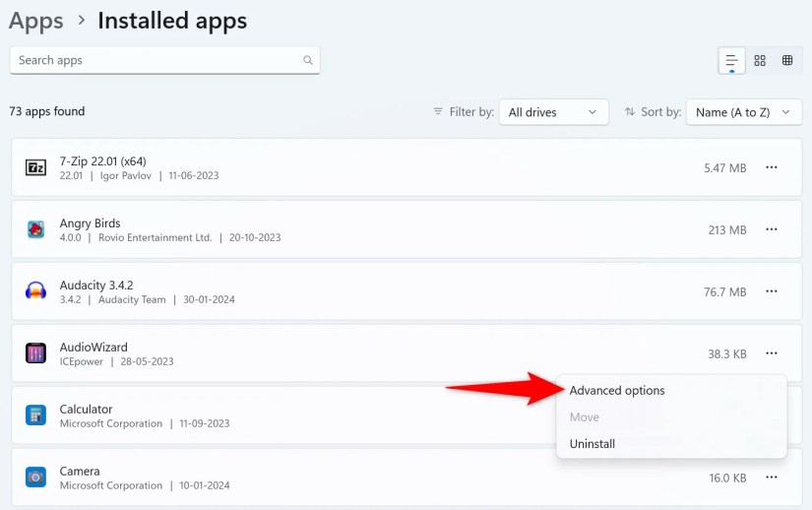The image size is (812, 510).
Task: Open the Filter by All drives dropdown
Action: [x=553, y=112]
